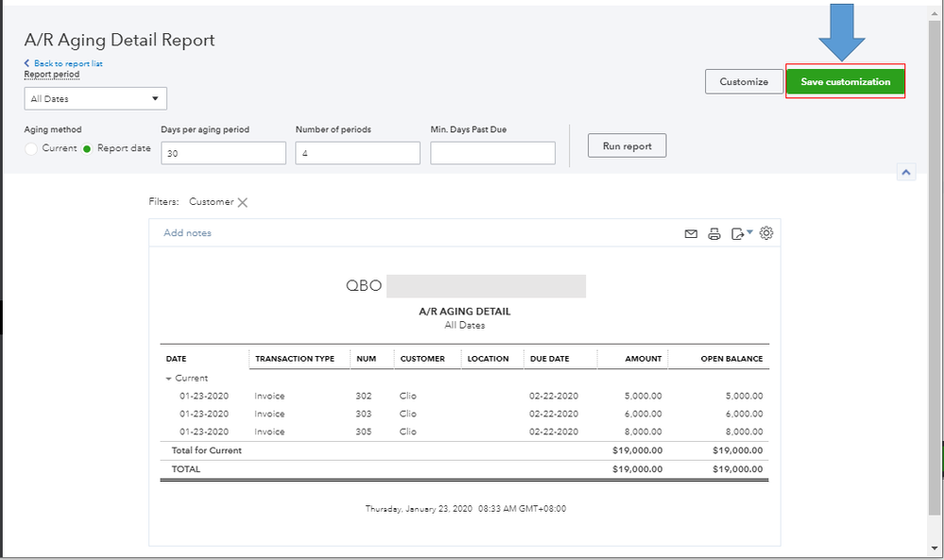
Task: Collapse the report options panel chevron
Action: (x=905, y=172)
